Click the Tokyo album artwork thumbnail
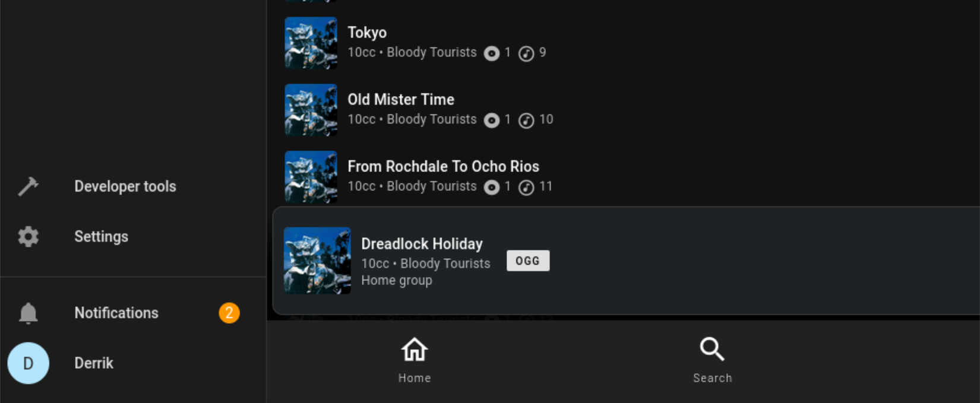Screen dimensions: 980x403 point(311,43)
